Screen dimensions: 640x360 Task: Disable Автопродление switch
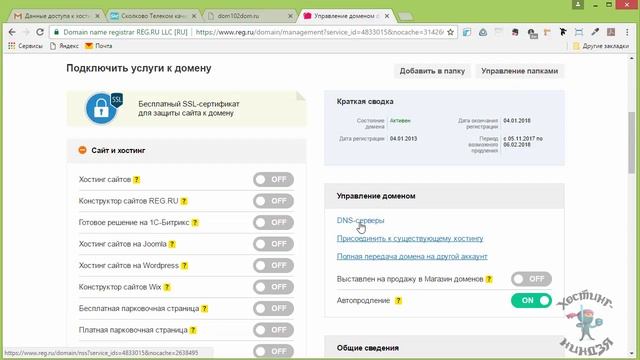[x=531, y=300]
